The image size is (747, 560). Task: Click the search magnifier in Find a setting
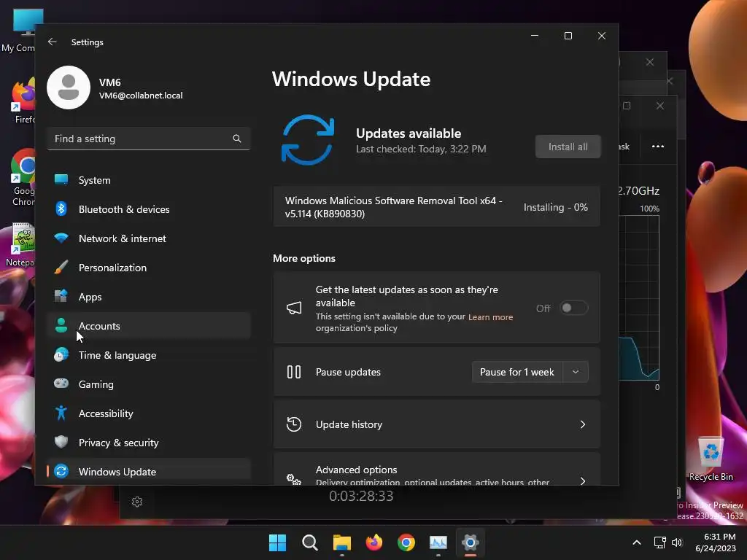[x=237, y=139]
